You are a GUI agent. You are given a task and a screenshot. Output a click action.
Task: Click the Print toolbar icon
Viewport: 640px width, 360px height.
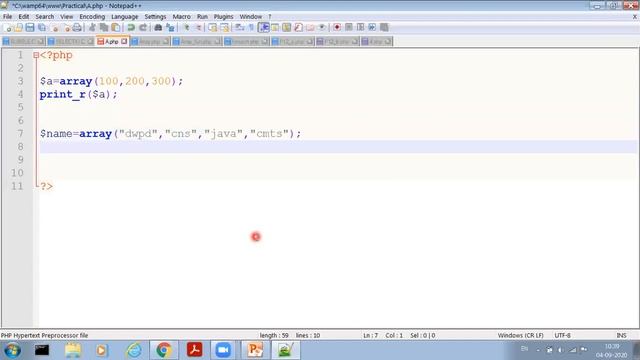pyautogui.click(x=77, y=27)
